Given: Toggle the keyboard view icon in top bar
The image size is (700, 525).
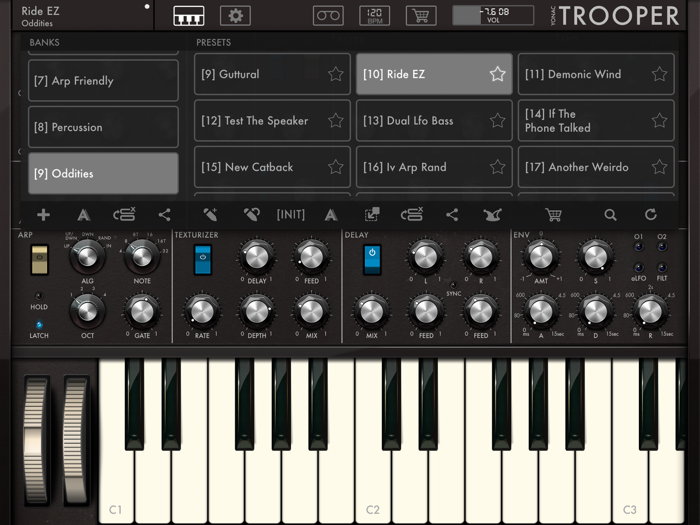Looking at the screenshot, I should tap(188, 16).
